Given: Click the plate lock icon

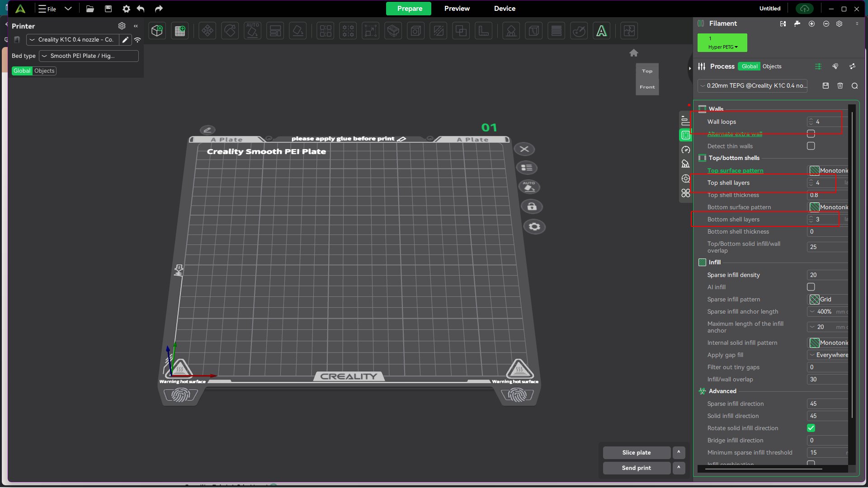Looking at the screenshot, I should click(x=532, y=207).
